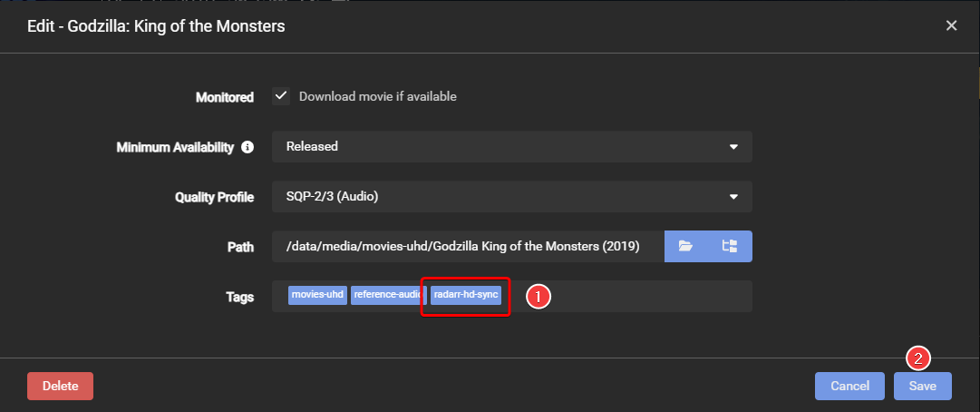Click the red number 1 marker
Image resolution: width=980 pixels, height=412 pixels.
(539, 297)
